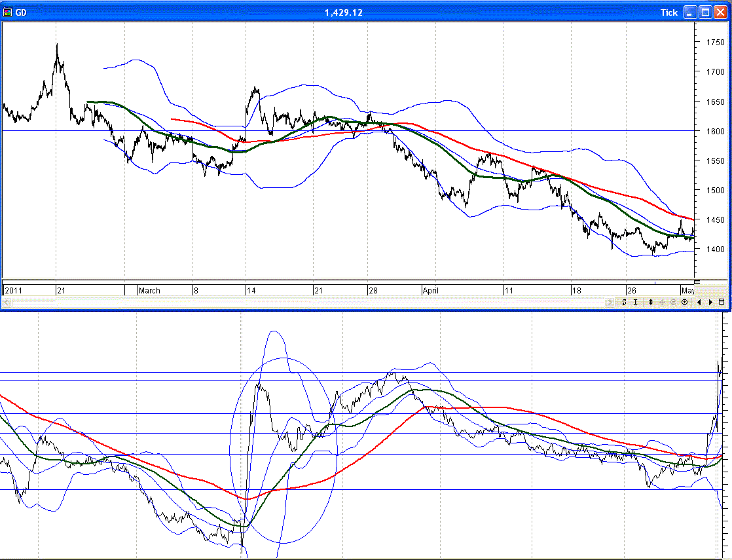The height and width of the screenshot is (560, 732).
Task: Click the 1400 price axis label
Action: 715,250
